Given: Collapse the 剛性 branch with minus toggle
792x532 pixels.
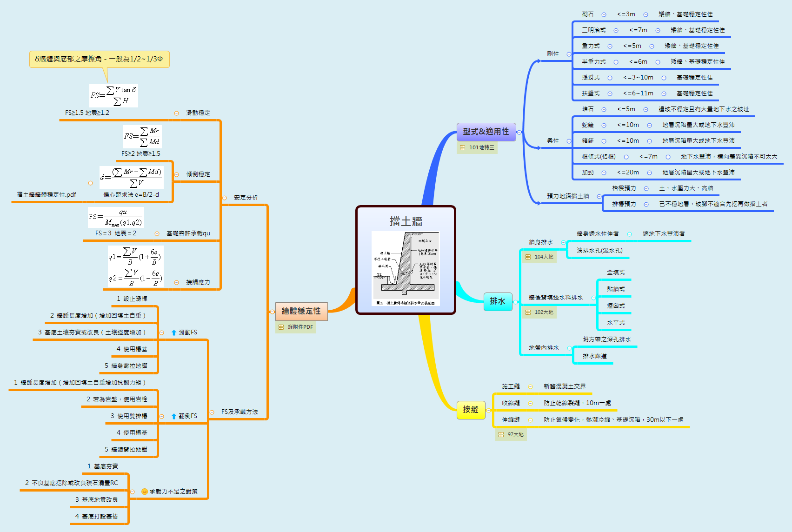Looking at the screenshot, I should click(568, 54).
